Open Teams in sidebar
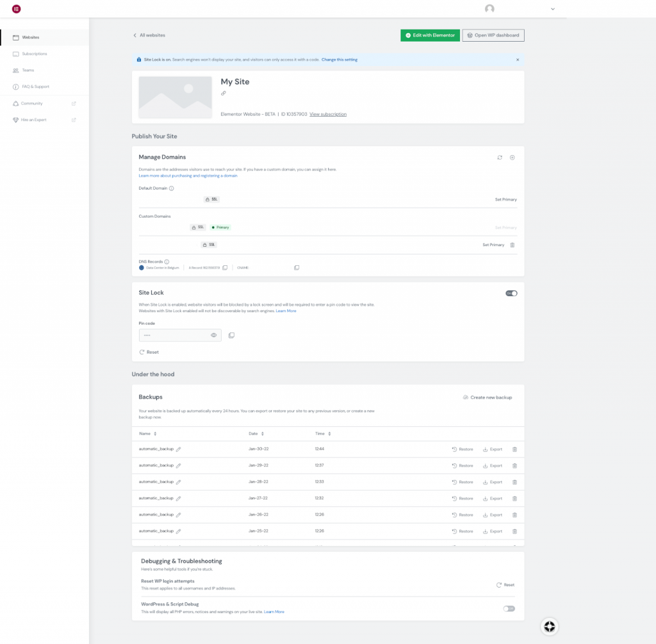The width and height of the screenshot is (656, 644). pos(28,70)
